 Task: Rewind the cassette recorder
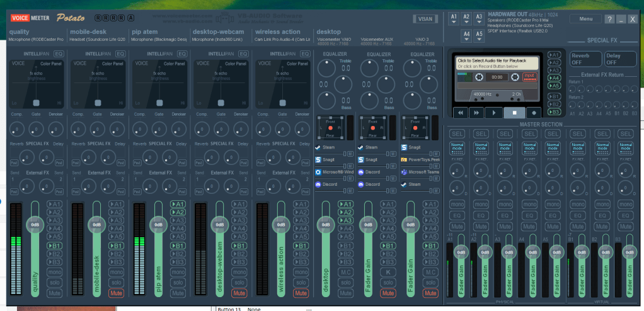tap(461, 113)
